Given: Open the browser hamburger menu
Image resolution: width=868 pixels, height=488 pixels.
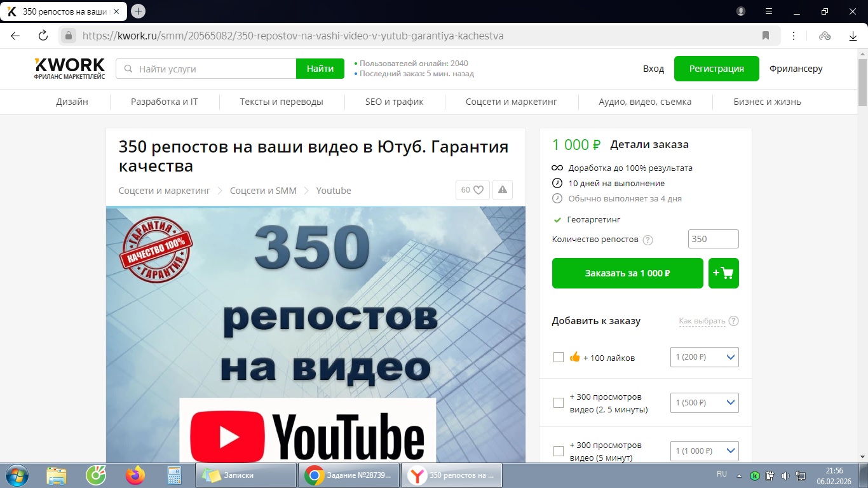Looking at the screenshot, I should (769, 11).
